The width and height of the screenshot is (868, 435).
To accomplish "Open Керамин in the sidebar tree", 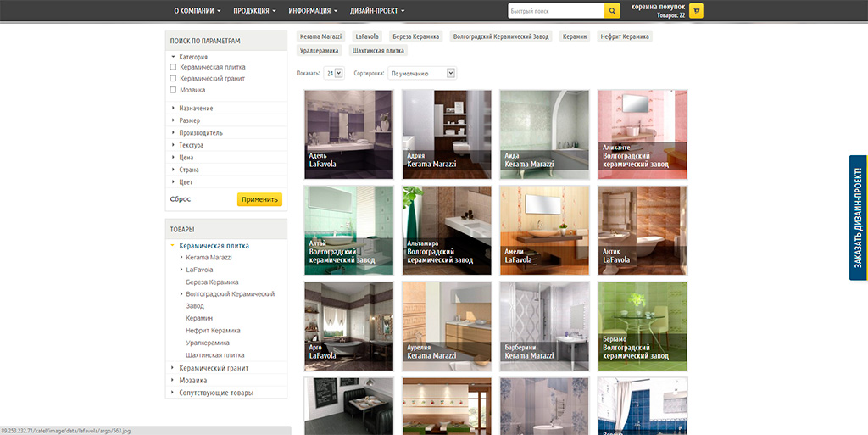I will 199,318.
